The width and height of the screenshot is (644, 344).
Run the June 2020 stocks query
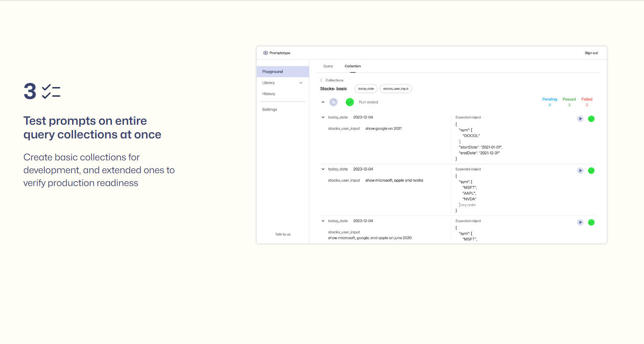coord(580,223)
